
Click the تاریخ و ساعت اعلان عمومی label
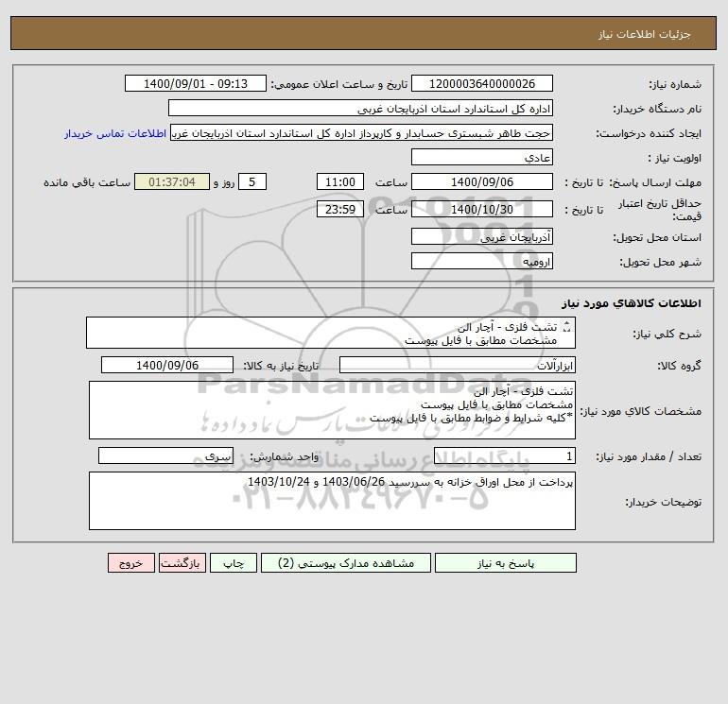pyautogui.click(x=339, y=84)
